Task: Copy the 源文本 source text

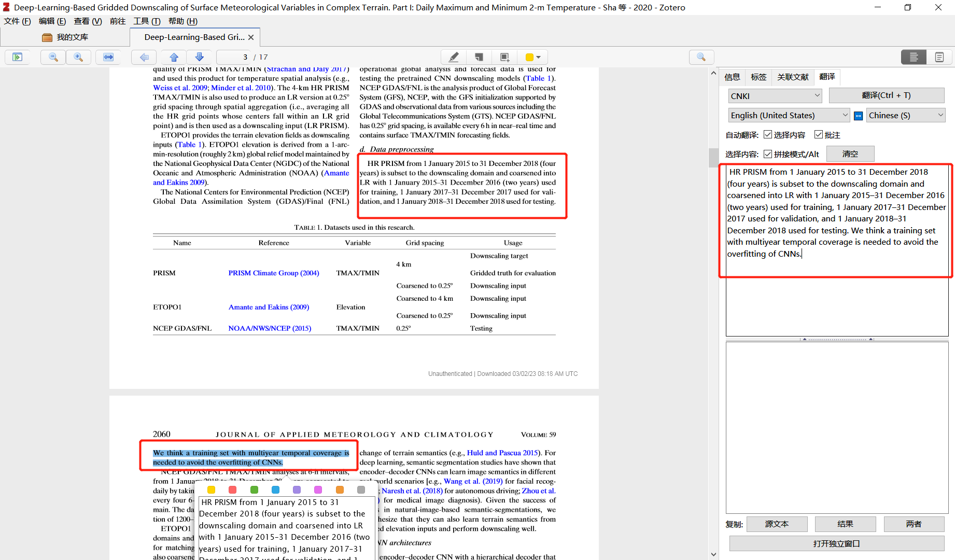Action: click(x=777, y=524)
